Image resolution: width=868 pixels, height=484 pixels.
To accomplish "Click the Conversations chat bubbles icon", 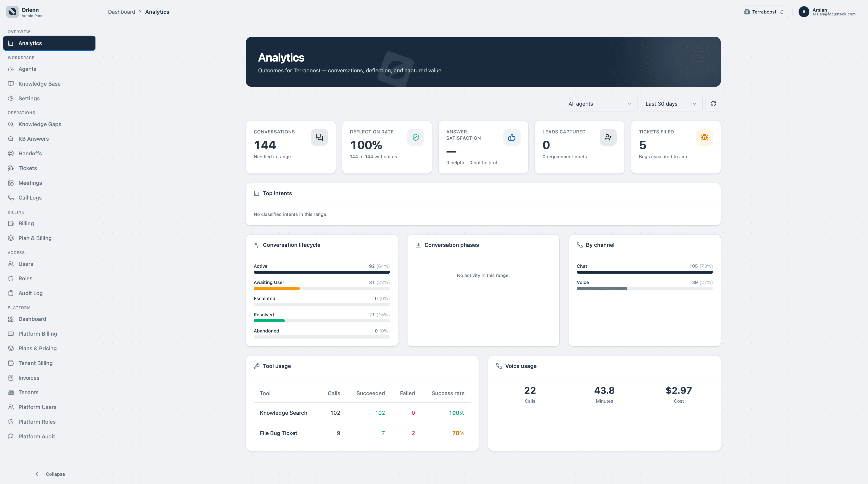I will click(x=319, y=137).
